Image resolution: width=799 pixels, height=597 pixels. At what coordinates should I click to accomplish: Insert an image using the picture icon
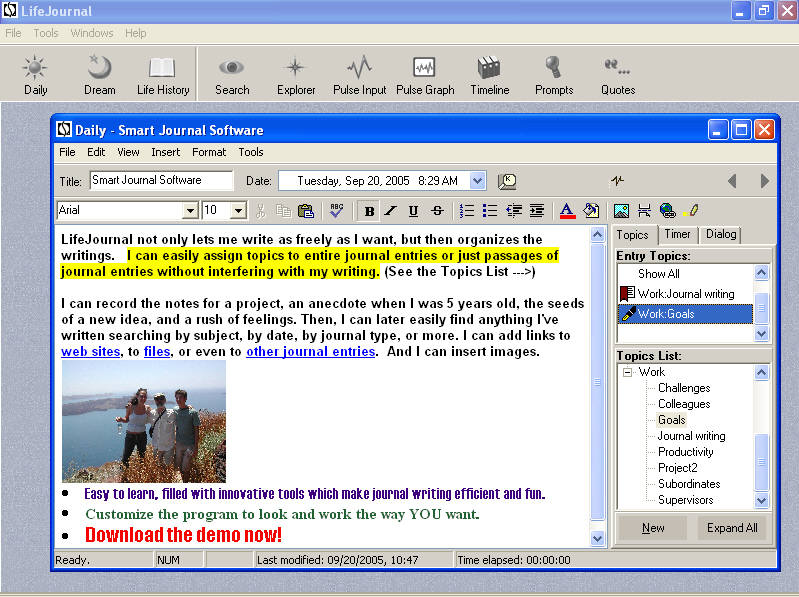[621, 210]
